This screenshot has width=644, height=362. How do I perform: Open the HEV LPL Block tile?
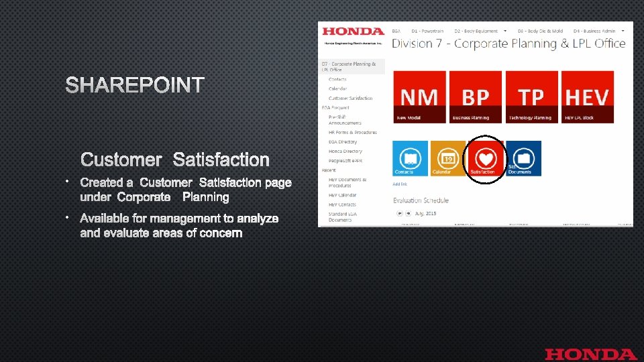tap(588, 97)
